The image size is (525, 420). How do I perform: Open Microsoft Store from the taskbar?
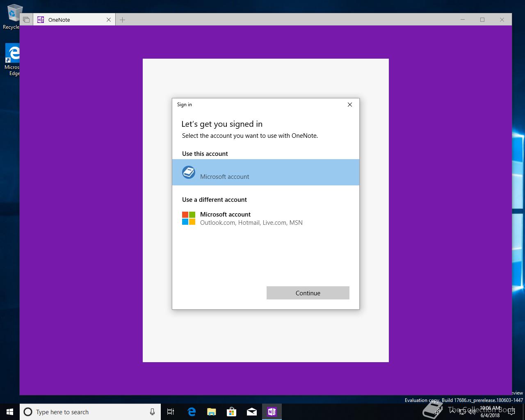[x=231, y=412]
